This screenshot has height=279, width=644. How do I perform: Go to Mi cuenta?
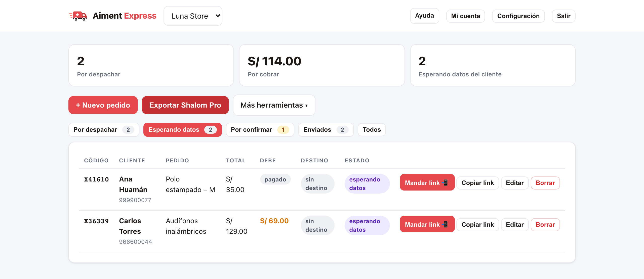tap(465, 16)
